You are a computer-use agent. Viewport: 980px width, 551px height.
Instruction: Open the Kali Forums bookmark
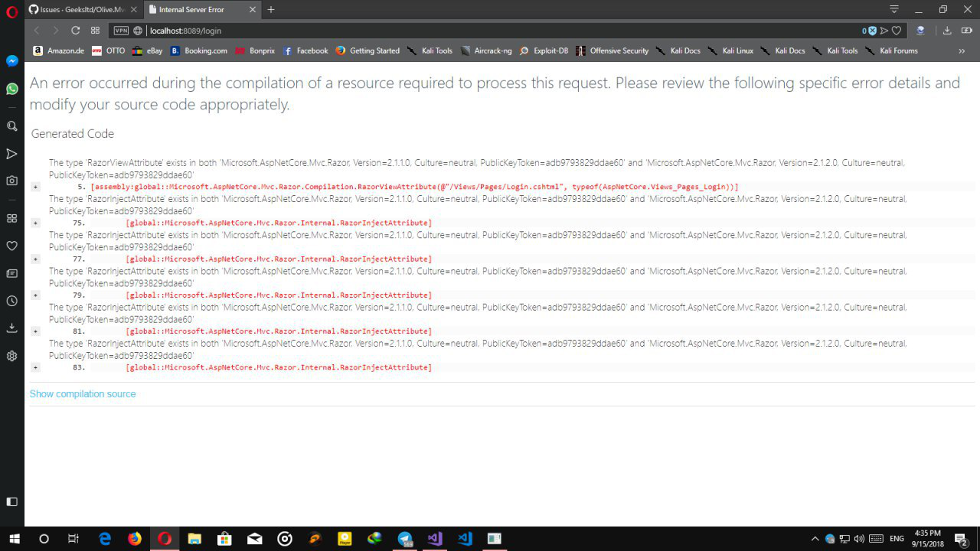(891, 51)
